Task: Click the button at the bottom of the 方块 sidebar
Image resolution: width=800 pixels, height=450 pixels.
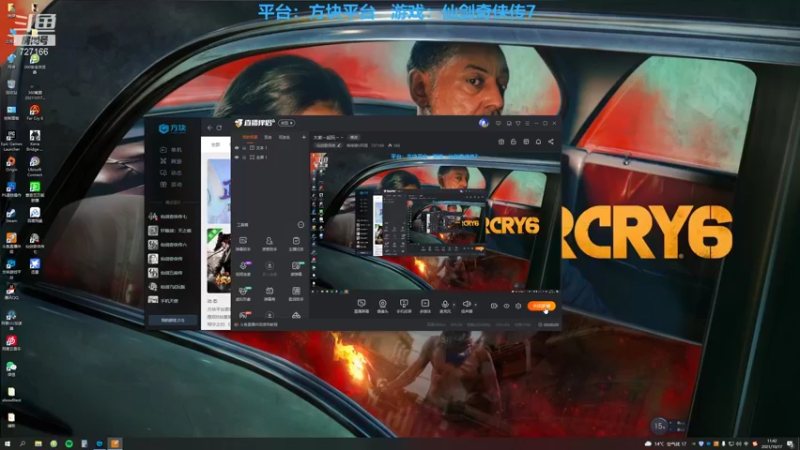Action: [x=172, y=320]
